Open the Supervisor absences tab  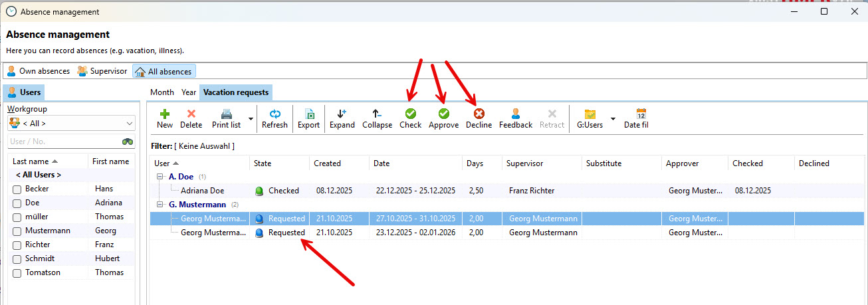point(102,71)
